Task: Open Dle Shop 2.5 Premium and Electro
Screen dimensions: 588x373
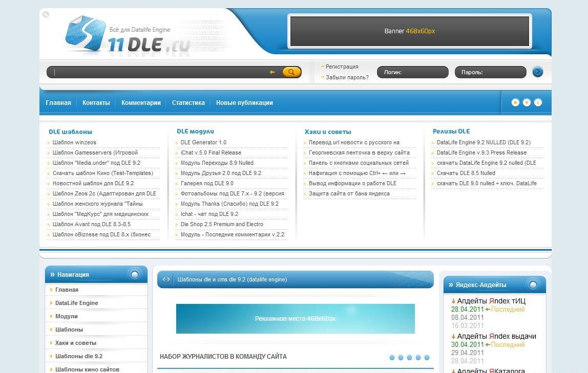Action: (x=222, y=224)
